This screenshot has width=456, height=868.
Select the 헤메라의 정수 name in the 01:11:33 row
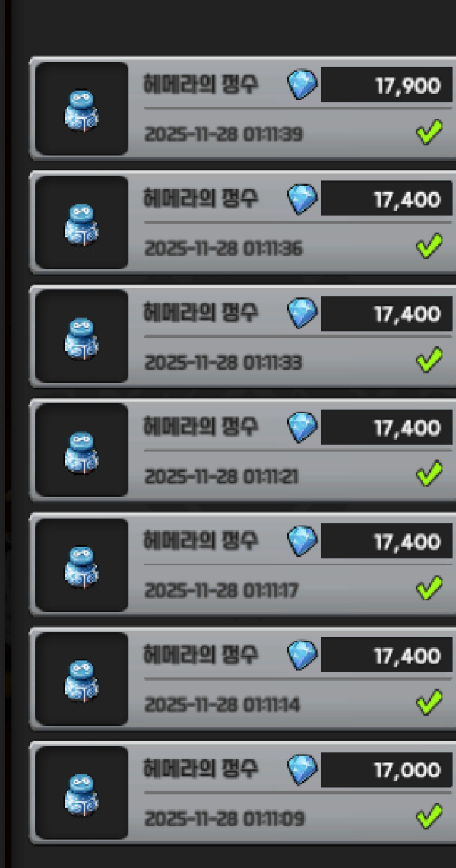coord(200,313)
